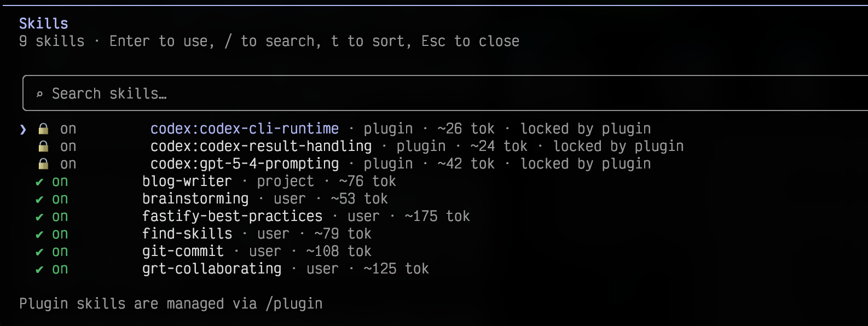
Task: Select the blog-writer skill entry
Action: 187,181
